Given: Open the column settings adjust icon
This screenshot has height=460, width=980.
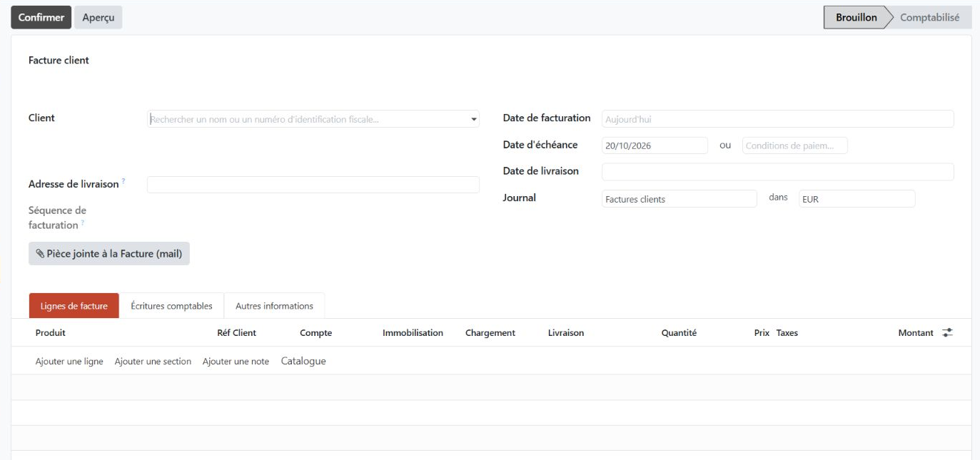Looking at the screenshot, I should pos(947,332).
